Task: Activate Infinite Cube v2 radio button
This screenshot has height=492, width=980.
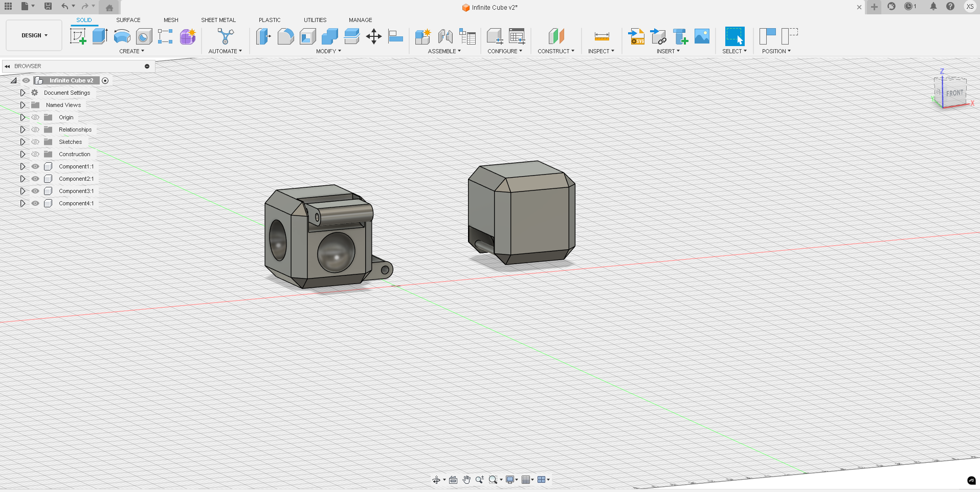Action: [105, 80]
